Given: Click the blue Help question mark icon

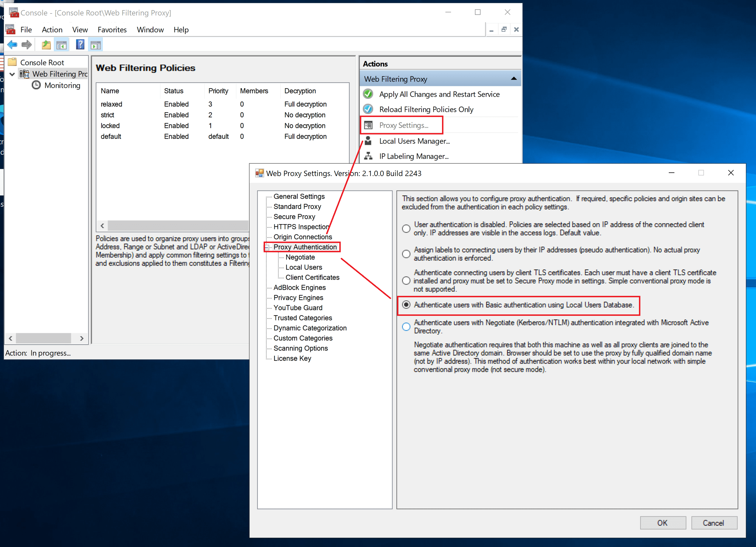Looking at the screenshot, I should 80,45.
